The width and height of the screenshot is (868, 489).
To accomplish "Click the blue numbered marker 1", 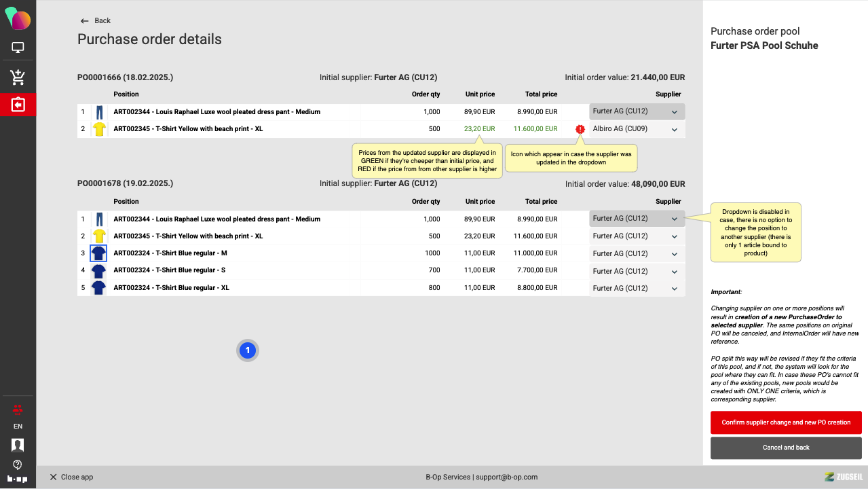I will 248,350.
